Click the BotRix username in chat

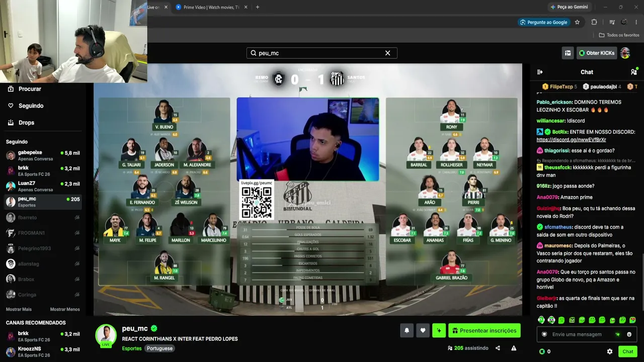(559, 132)
